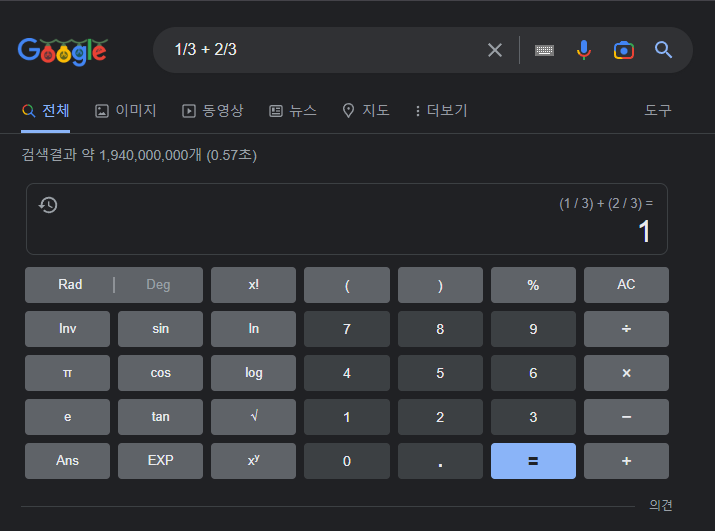
Task: Start voice search with the microphone icon
Action: coord(584,50)
